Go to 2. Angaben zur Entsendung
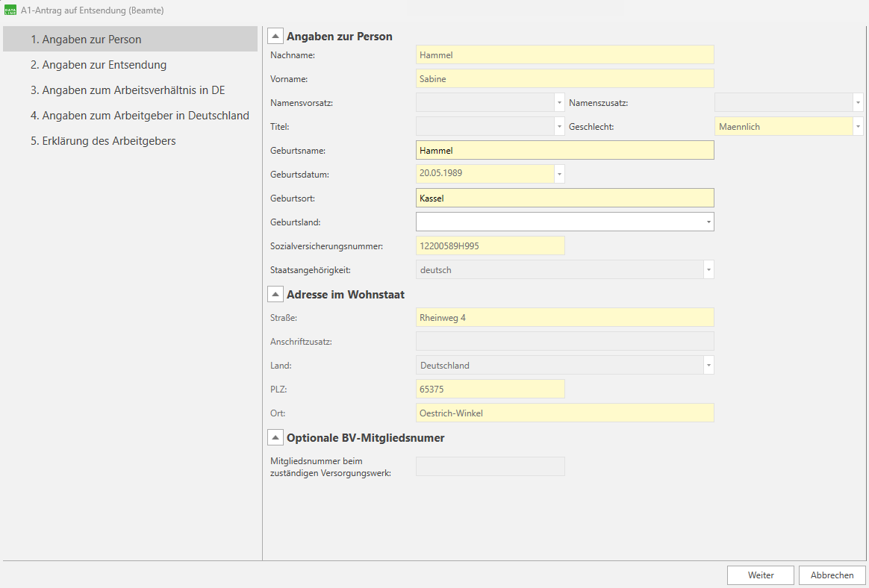Image resolution: width=869 pixels, height=588 pixels. [x=99, y=65]
